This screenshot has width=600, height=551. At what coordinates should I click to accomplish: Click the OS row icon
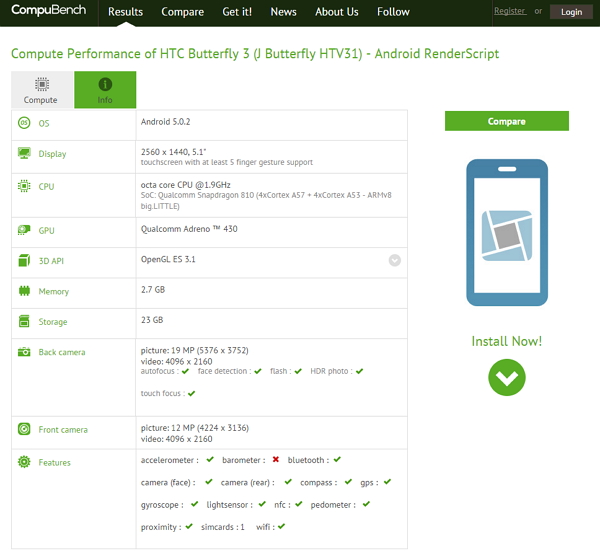point(24,123)
